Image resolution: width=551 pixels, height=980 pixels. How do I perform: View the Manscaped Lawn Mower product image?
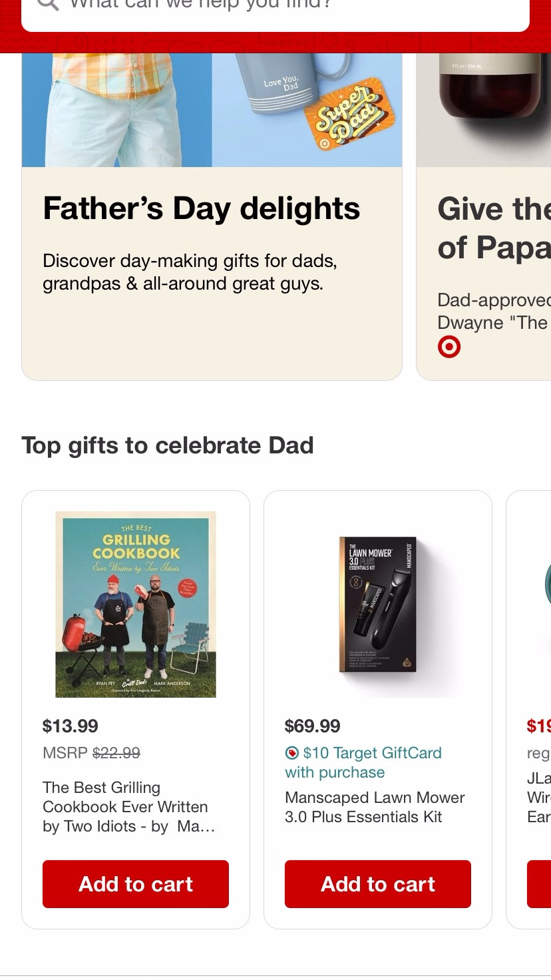(378, 604)
